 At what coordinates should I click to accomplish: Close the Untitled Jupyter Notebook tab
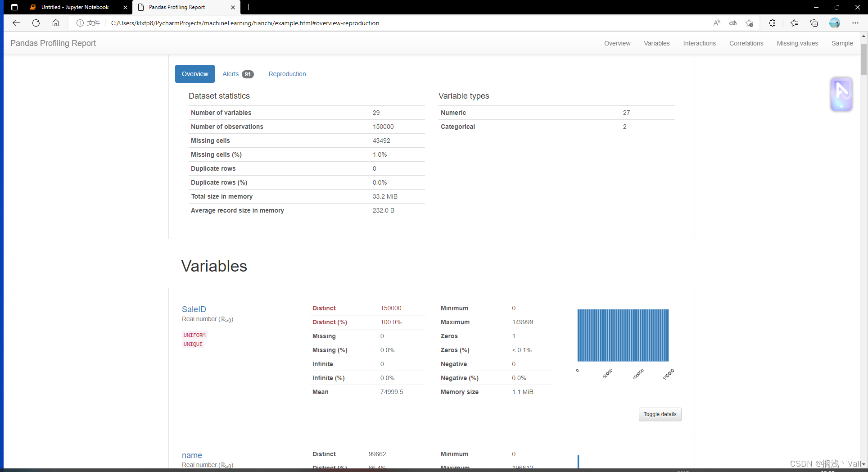click(x=125, y=7)
